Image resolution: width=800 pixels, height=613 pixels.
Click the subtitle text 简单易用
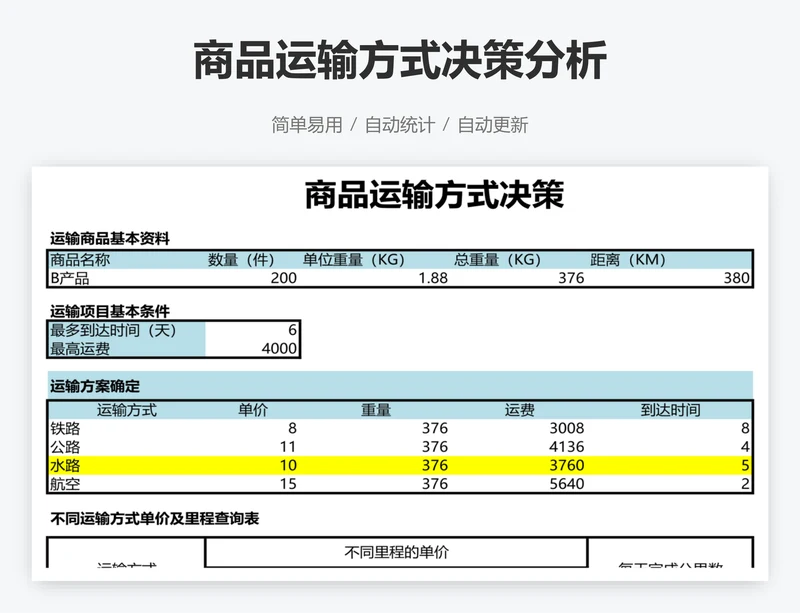[307, 125]
